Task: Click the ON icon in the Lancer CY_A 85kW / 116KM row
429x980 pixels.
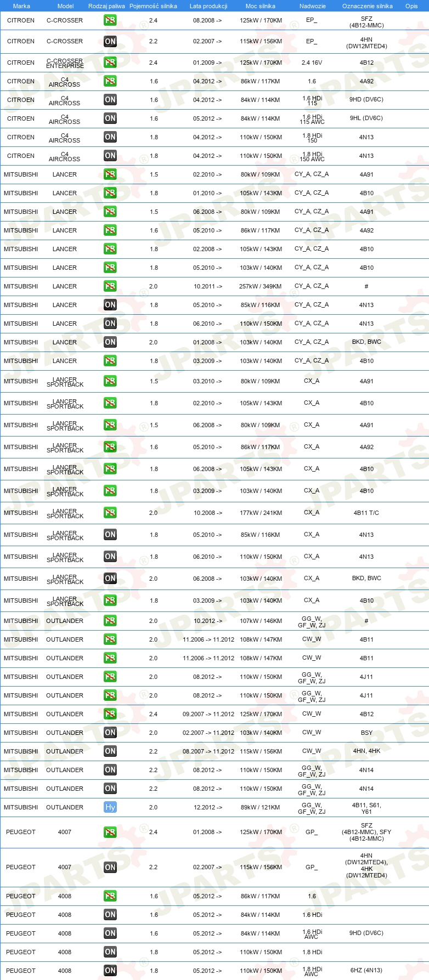Action: 110,305
